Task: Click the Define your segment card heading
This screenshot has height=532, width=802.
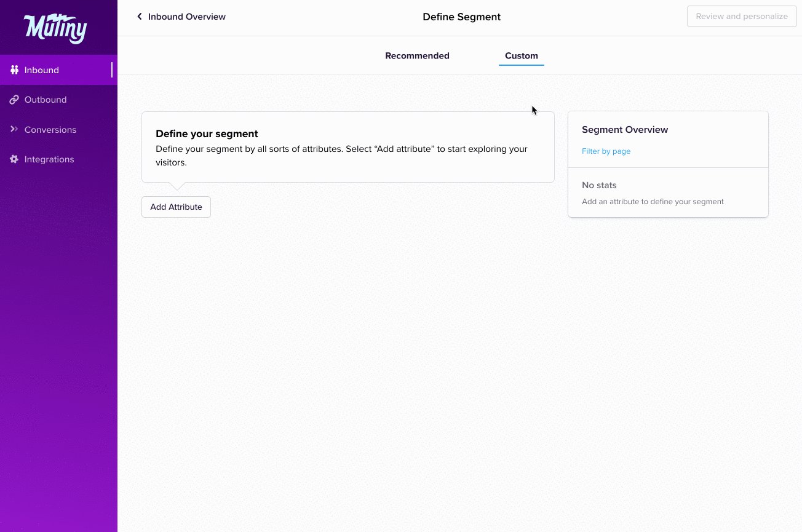Action: click(207, 134)
